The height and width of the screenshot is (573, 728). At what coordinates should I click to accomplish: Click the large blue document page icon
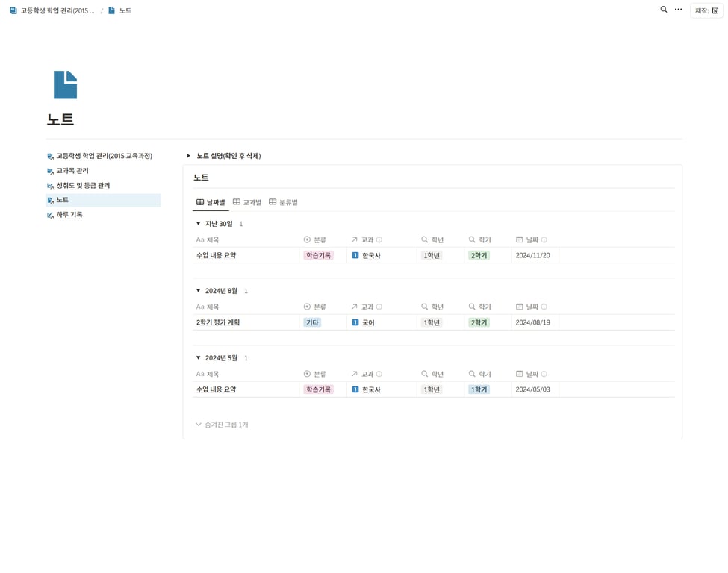(x=65, y=84)
